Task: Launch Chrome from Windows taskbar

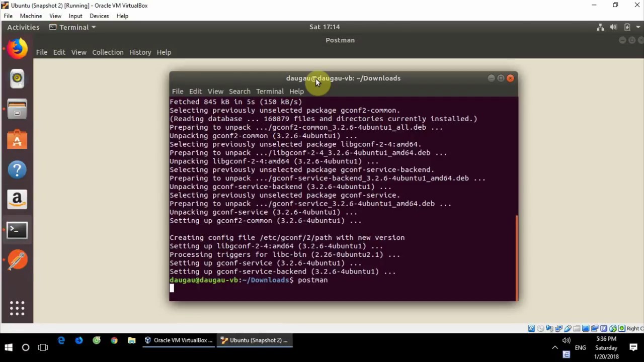Action: pos(114,341)
